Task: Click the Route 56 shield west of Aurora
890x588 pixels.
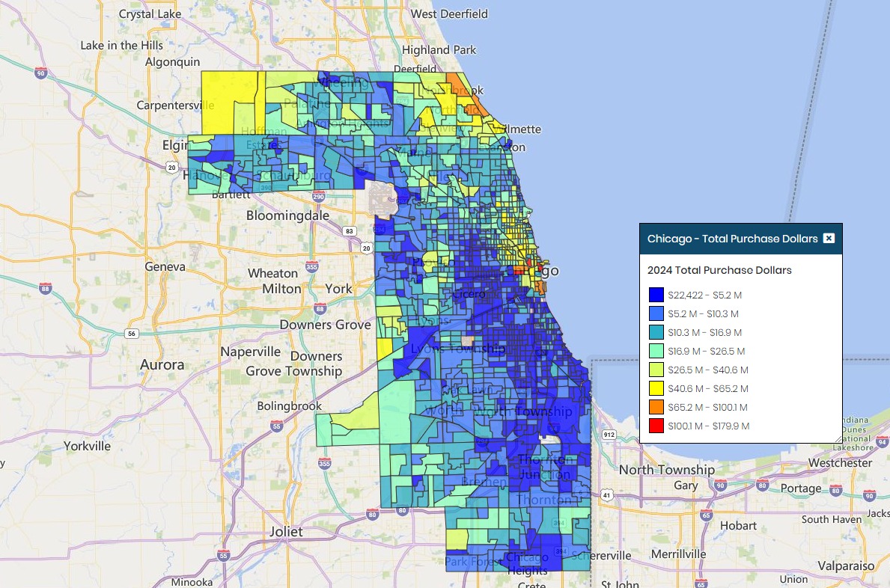Action: click(x=132, y=334)
